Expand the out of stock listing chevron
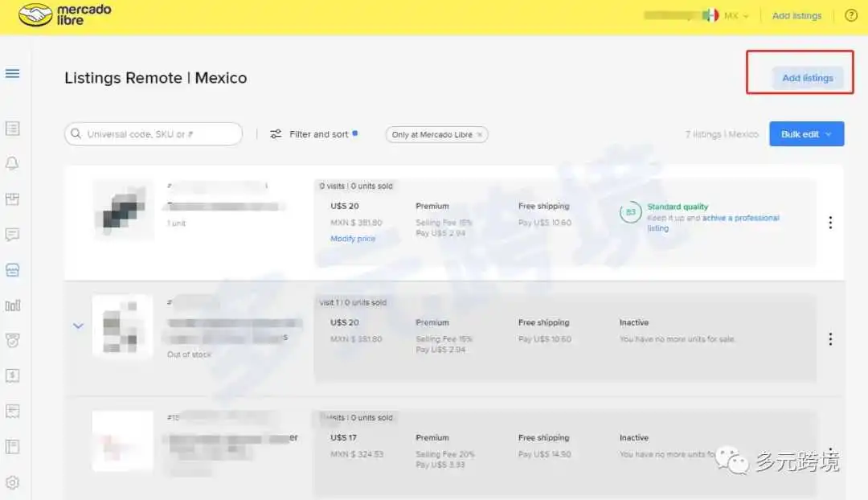Image resolution: width=868 pixels, height=500 pixels. pos(78,326)
